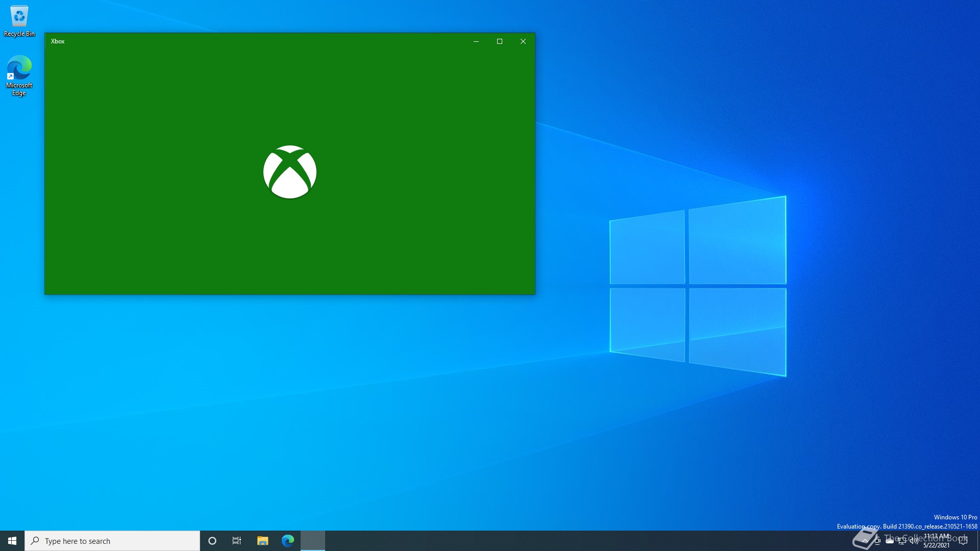
Task: Open the Action Center notifications icon
Action: click(963, 541)
